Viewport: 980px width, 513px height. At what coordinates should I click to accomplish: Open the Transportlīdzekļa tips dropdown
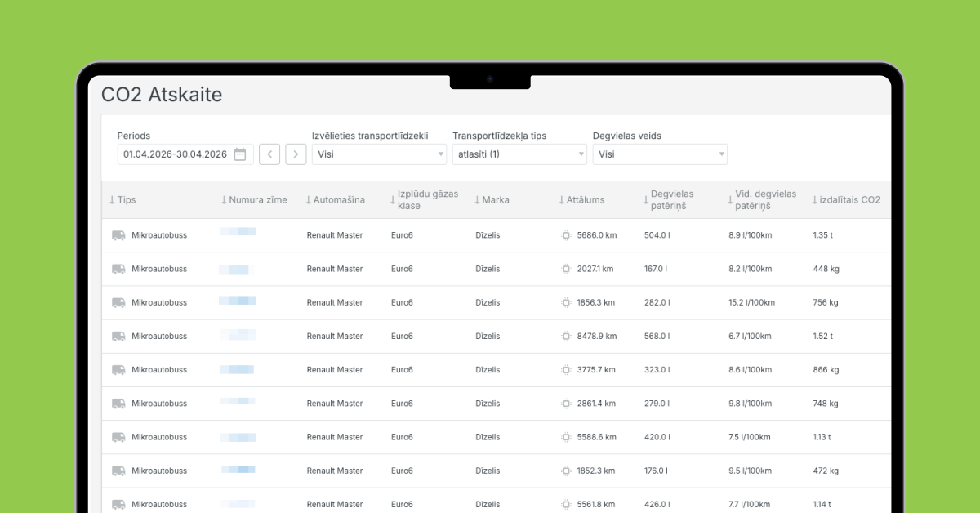519,154
